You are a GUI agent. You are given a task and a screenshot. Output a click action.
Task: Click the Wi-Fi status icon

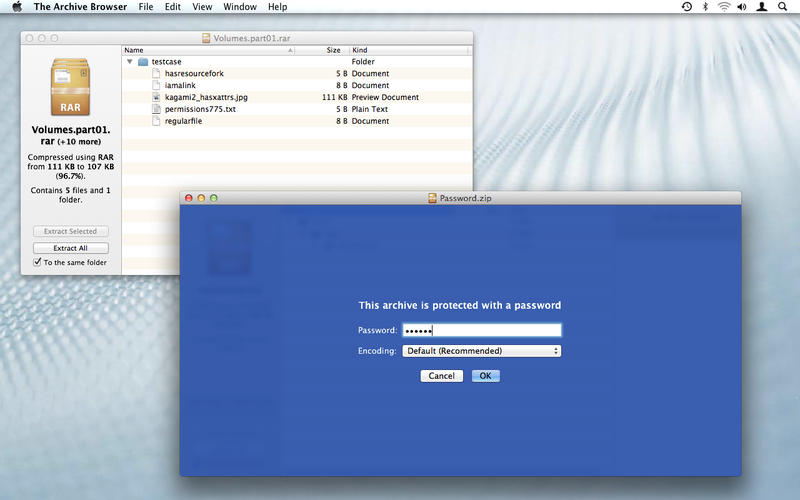coord(723,7)
